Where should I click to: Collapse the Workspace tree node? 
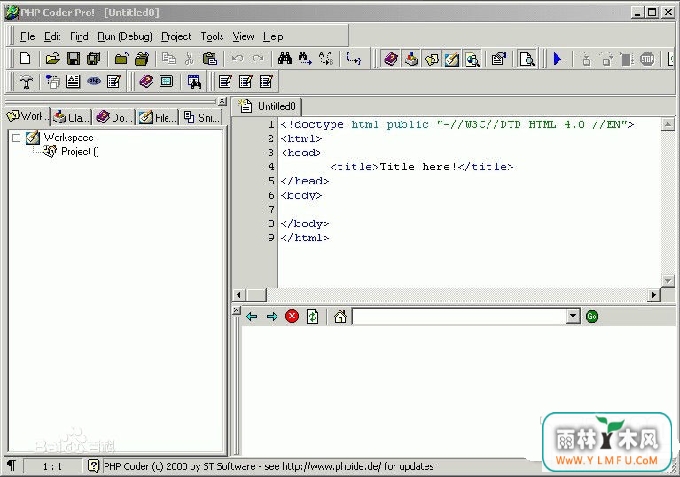[16, 138]
